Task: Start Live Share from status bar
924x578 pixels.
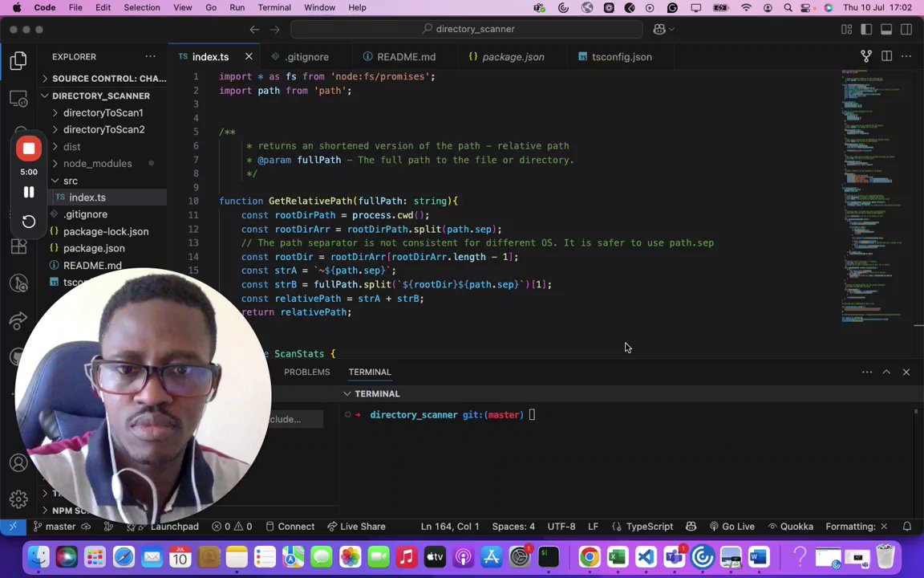Action: [x=356, y=527]
